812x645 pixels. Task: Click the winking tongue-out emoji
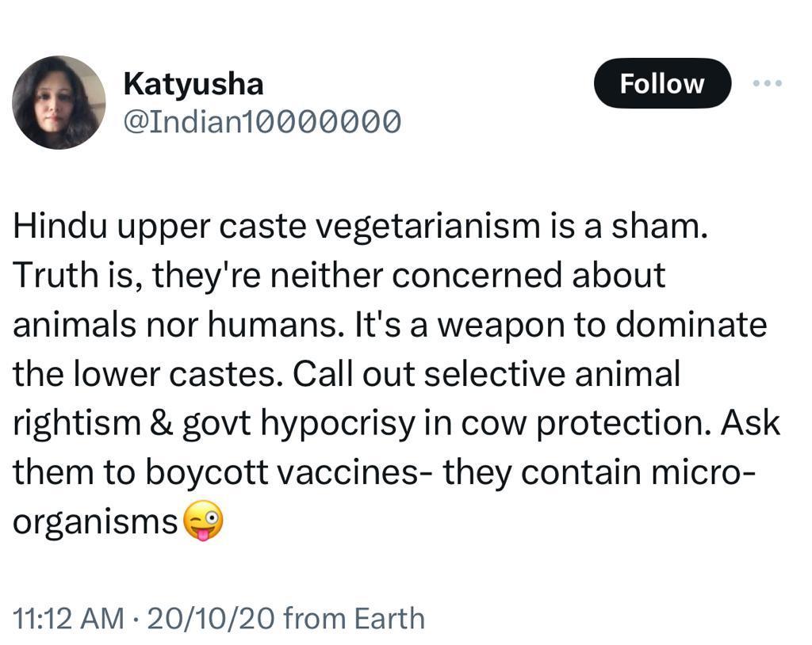coord(203,522)
